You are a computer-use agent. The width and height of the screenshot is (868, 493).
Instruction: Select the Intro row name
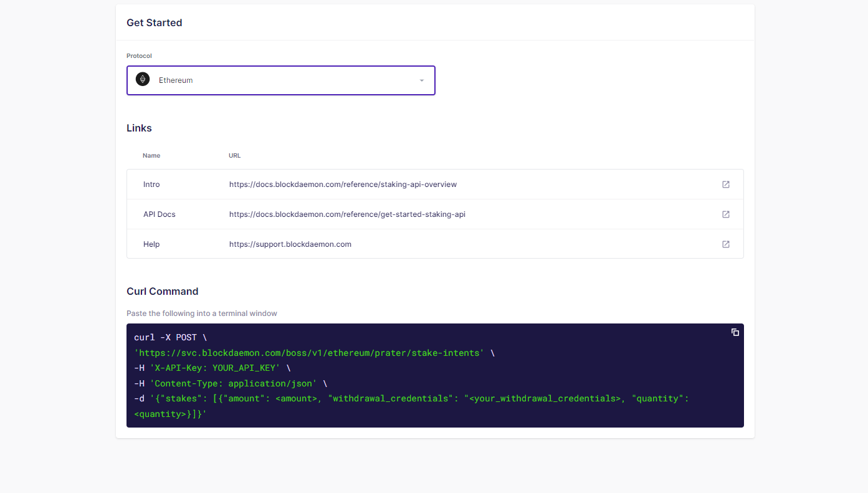coord(151,184)
